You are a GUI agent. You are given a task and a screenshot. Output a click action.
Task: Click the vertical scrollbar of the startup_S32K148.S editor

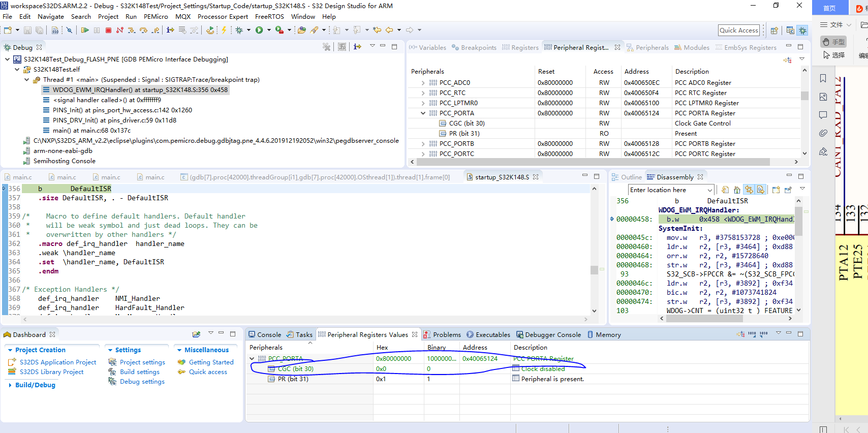594,269
